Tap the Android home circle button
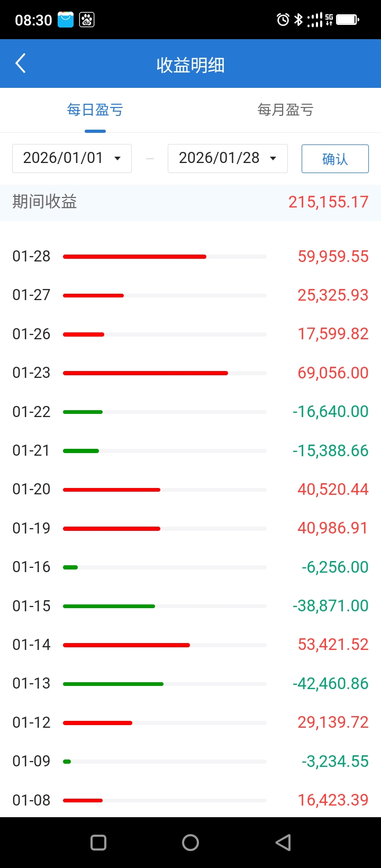This screenshot has height=868, width=381. [x=190, y=843]
